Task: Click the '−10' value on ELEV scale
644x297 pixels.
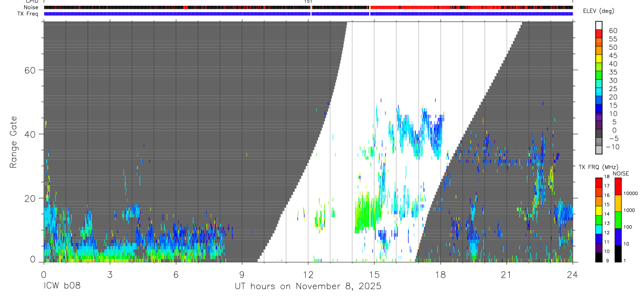Action: [x=611, y=147]
